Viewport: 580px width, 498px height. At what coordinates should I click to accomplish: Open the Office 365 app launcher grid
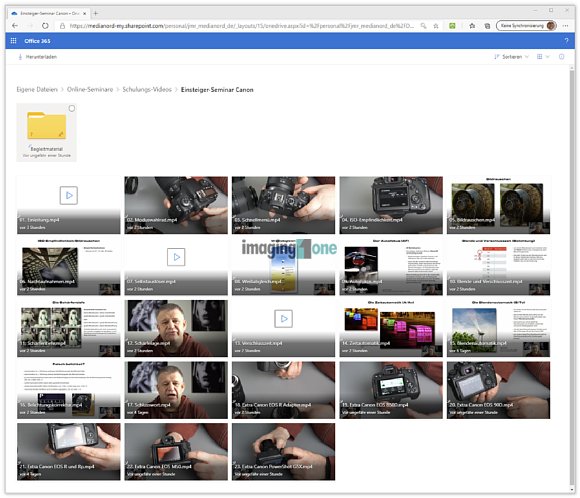[13, 41]
